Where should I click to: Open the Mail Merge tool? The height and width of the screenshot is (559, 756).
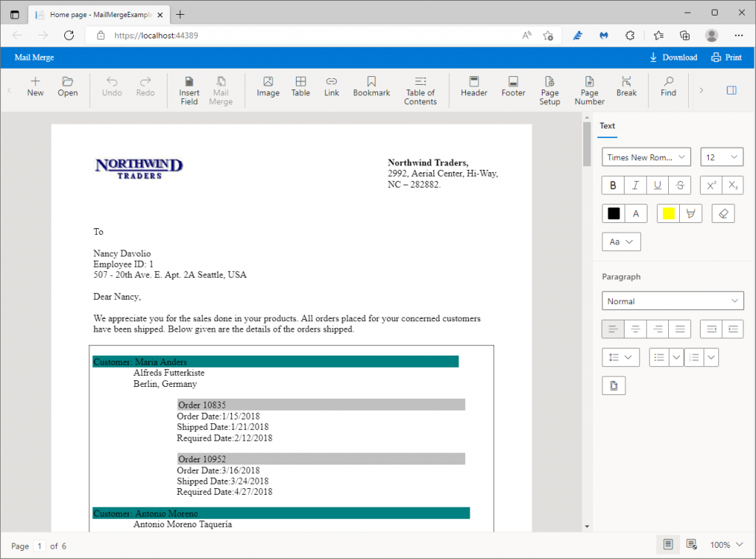[221, 89]
